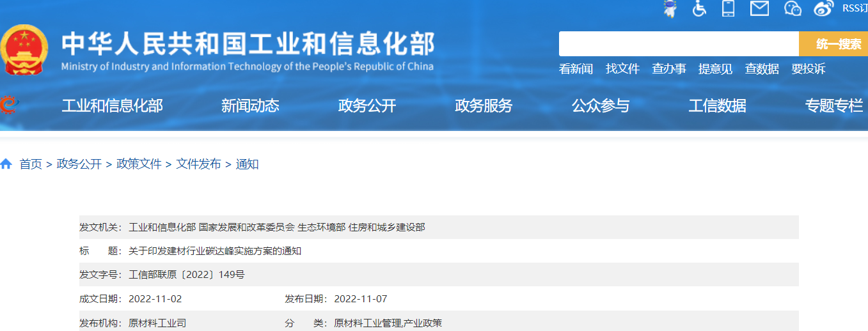Click the RSS subscription link

[x=855, y=8]
